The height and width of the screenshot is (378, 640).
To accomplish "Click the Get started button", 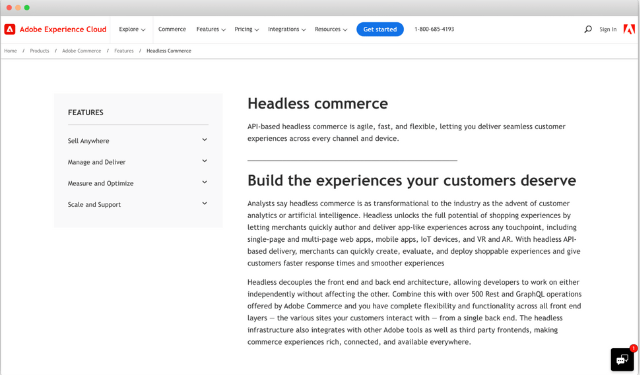I will click(380, 29).
